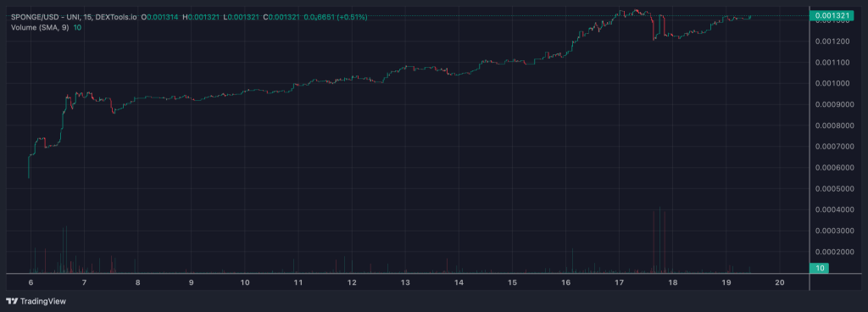The width and height of the screenshot is (868, 312).
Task: Select the Volume (SMA, 9) indicator legend
Action: (x=40, y=27)
